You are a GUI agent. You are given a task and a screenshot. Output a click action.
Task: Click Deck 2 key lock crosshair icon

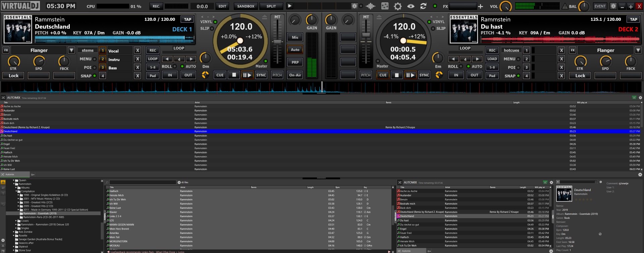click(439, 75)
